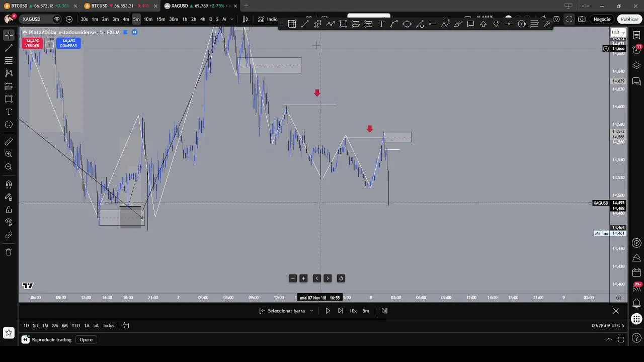Reset chart view button
The height and width of the screenshot is (362, 644).
coord(341,279)
